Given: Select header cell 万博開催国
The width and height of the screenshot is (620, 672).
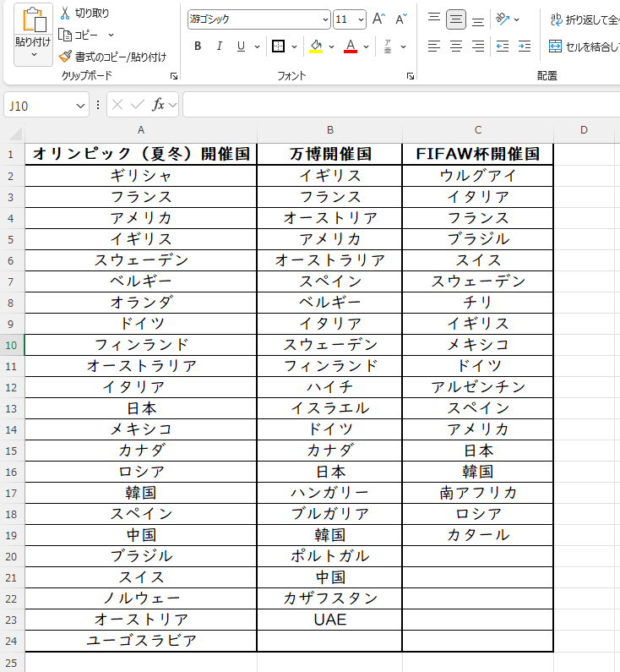Looking at the screenshot, I should tap(329, 154).
